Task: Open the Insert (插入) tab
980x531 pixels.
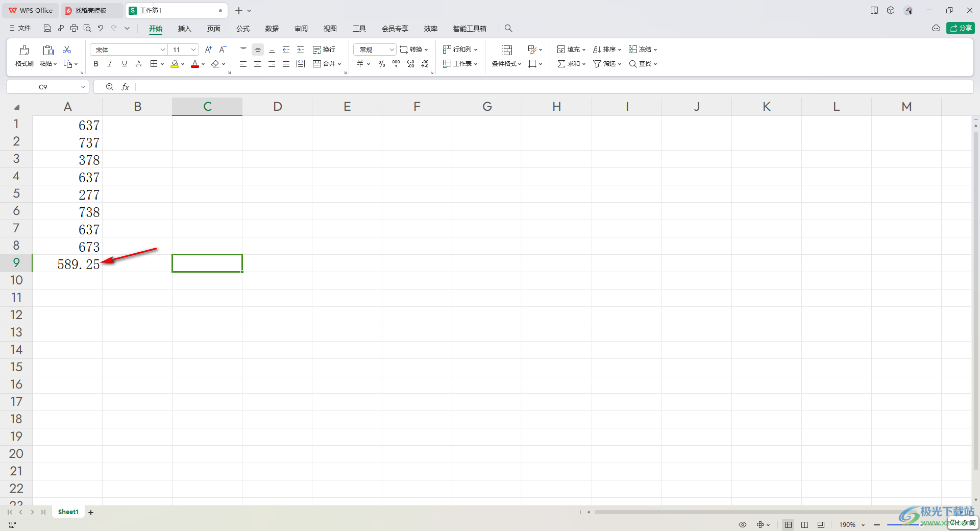Action: (184, 29)
